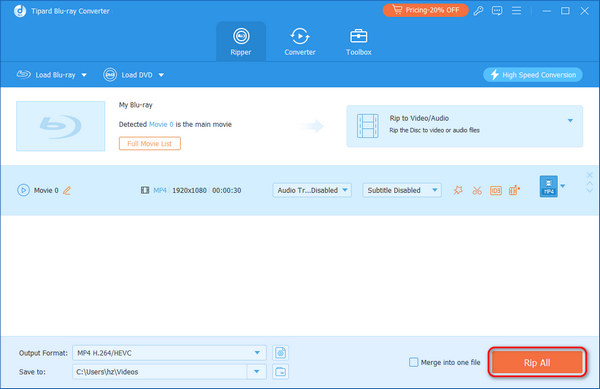This screenshot has width=600, height=389.
Task: Switch to the Converter tab
Action: tap(300, 42)
